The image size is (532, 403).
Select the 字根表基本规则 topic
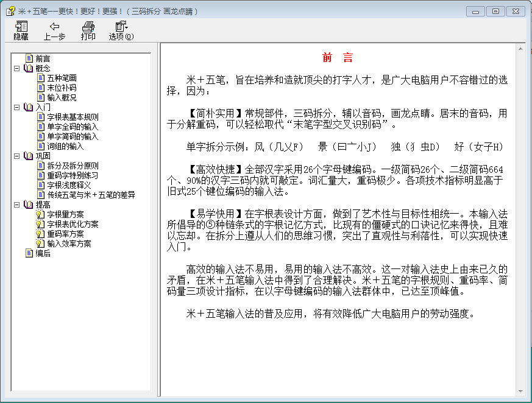(x=73, y=117)
